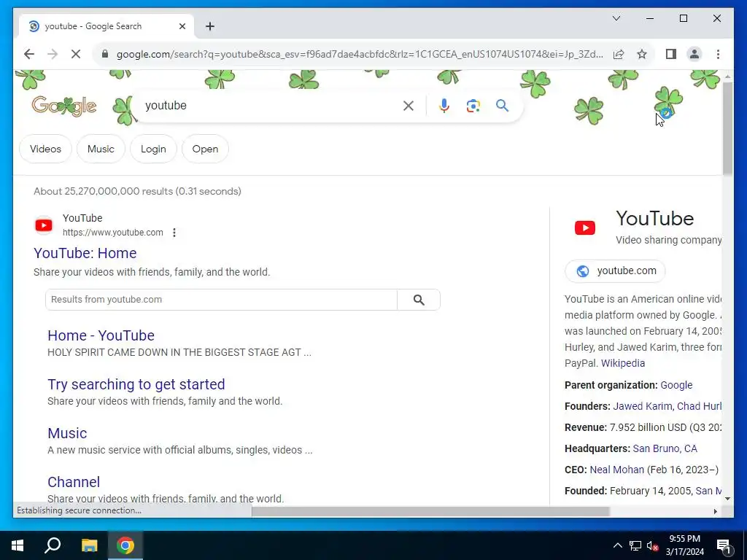This screenshot has width=747, height=560.
Task: Show hidden system tray icons
Action: pos(617,545)
